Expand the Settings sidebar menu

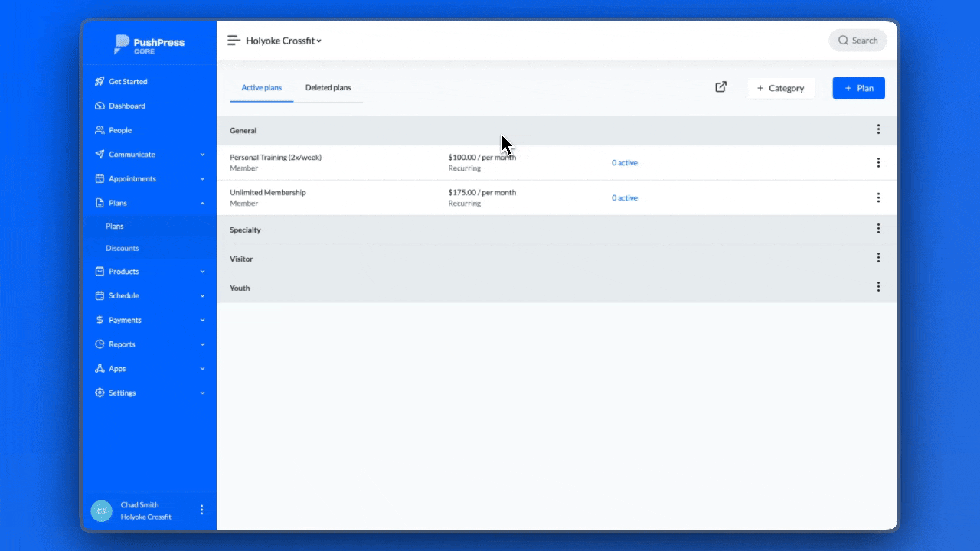pyautogui.click(x=202, y=393)
